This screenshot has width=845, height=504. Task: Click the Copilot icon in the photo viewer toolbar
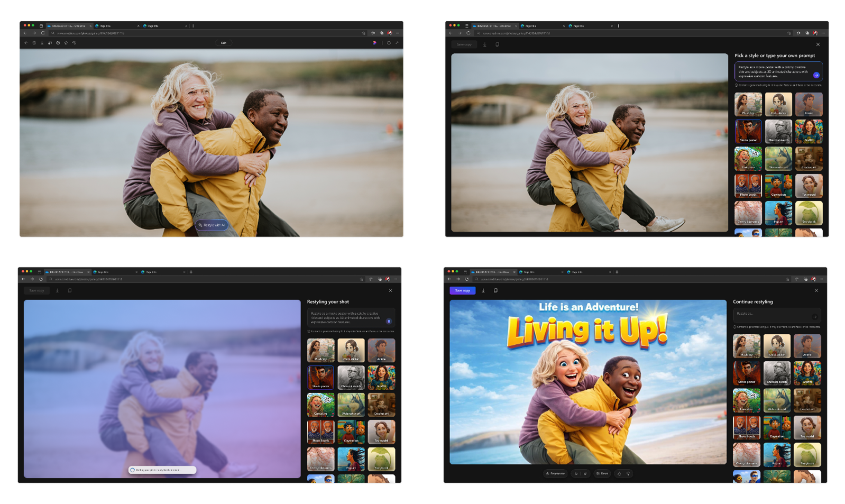(x=375, y=43)
